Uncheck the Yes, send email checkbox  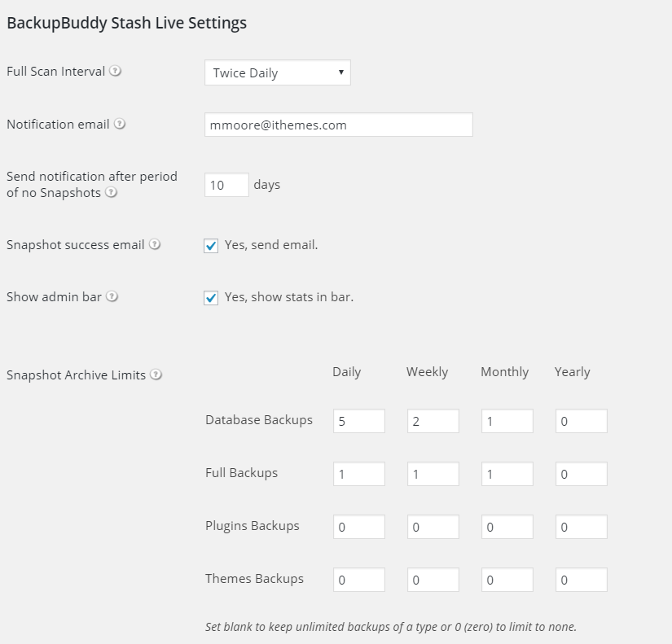[211, 246]
